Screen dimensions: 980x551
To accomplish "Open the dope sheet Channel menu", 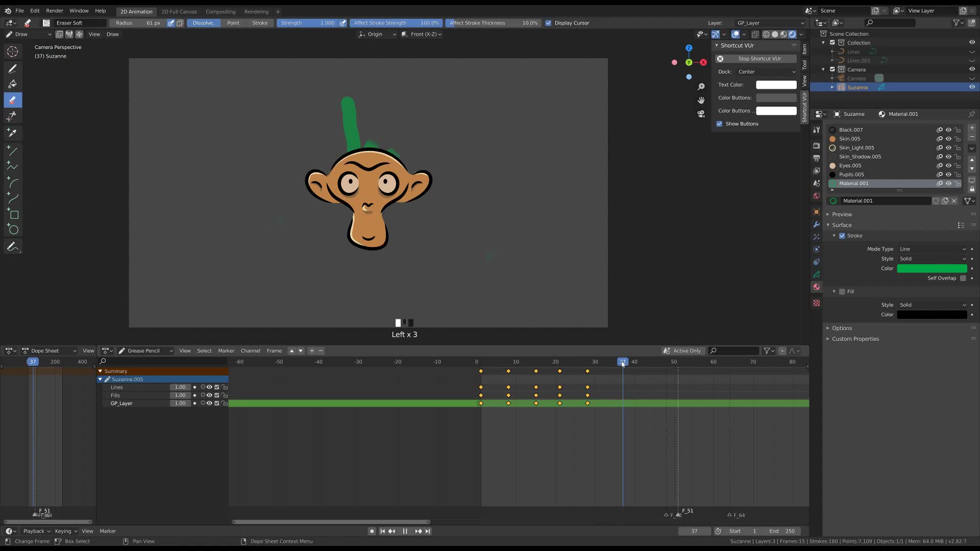I will coord(250,351).
